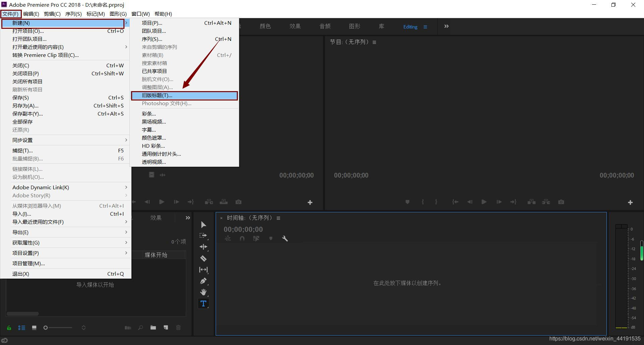This screenshot has width=644, height=345.
Task: Open 编辑(E) menu
Action: coord(31,14)
